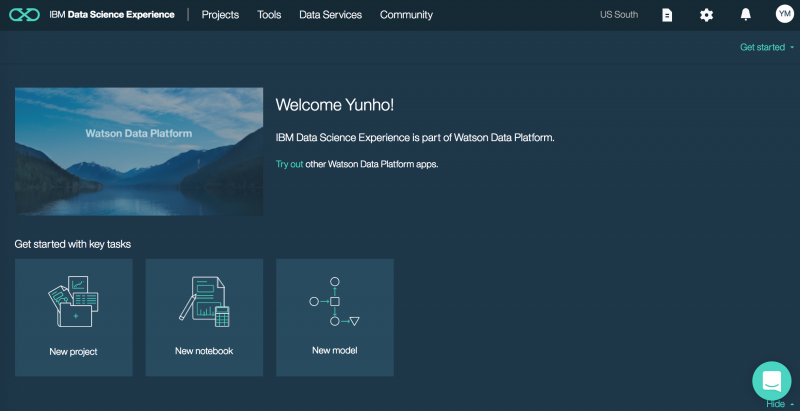Click the New model label
This screenshot has width=800, height=411.
click(335, 350)
